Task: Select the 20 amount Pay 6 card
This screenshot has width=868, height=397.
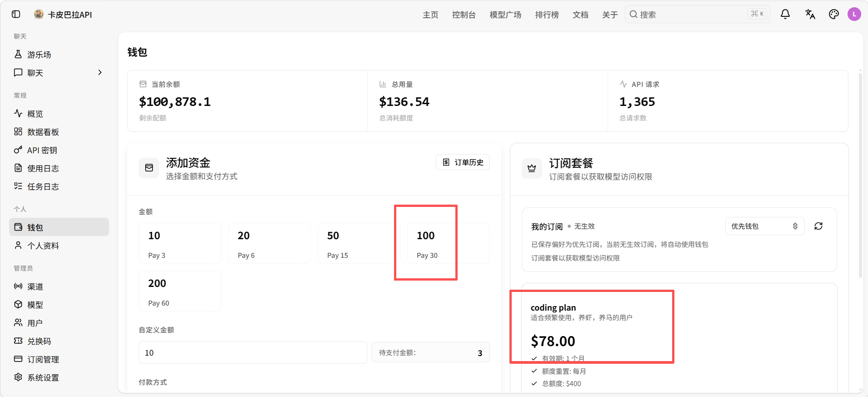Action: click(x=269, y=243)
